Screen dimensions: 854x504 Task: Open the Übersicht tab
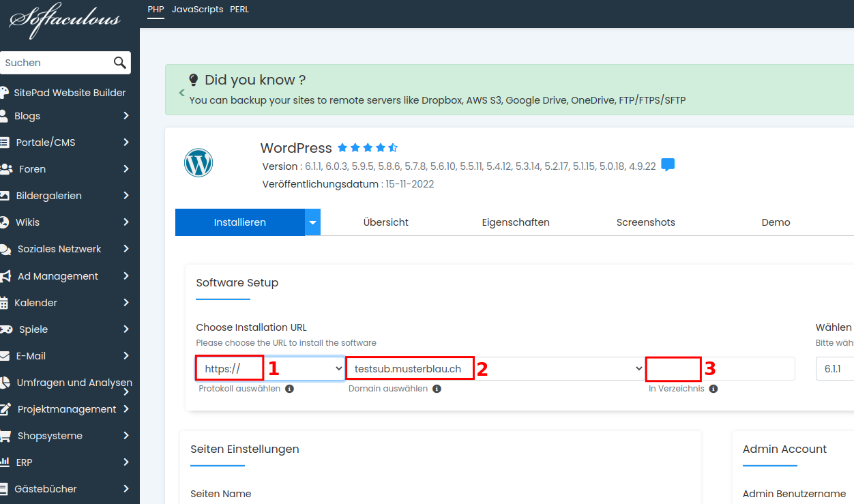386,222
